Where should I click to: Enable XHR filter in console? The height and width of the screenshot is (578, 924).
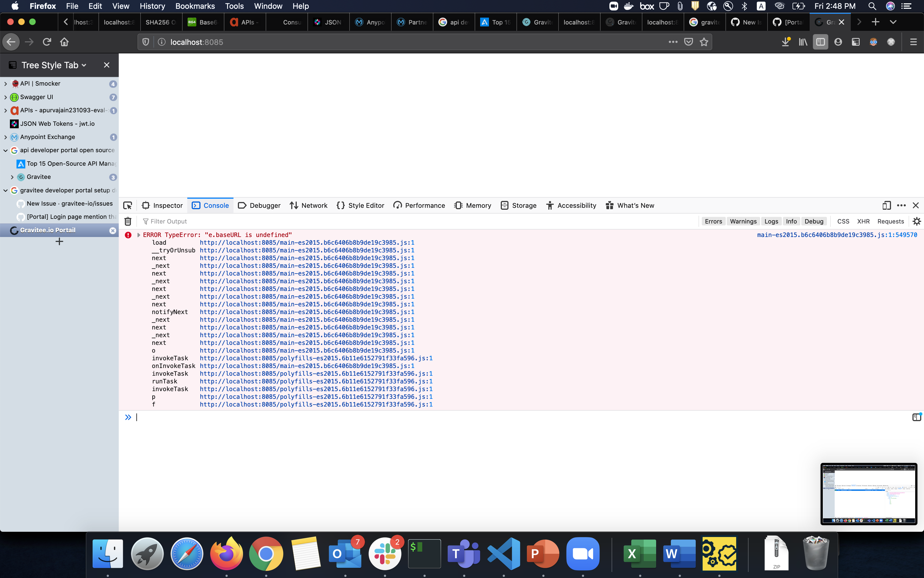pyautogui.click(x=863, y=221)
